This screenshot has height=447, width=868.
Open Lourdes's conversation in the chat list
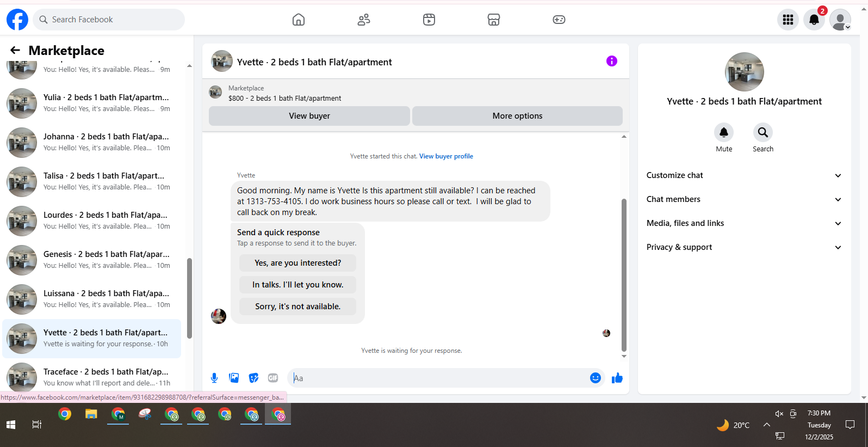92,221
